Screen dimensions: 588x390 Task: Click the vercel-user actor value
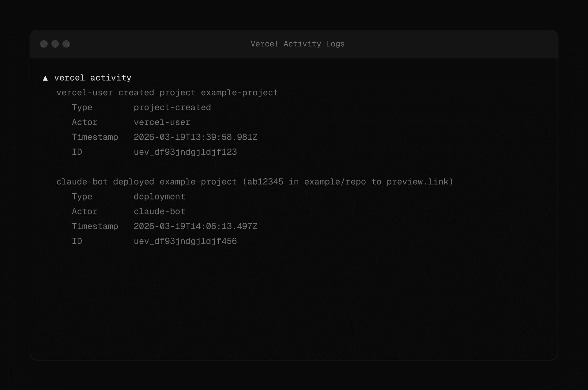(x=162, y=122)
